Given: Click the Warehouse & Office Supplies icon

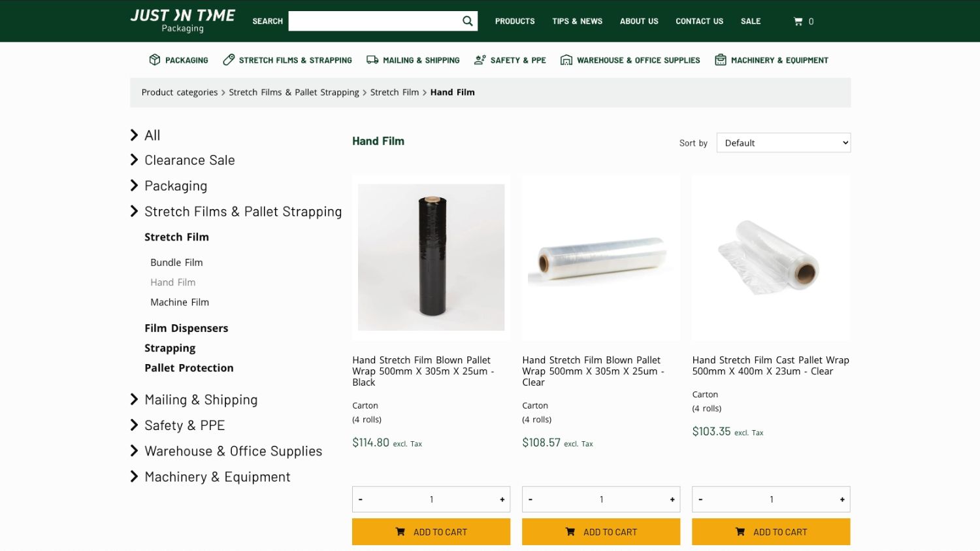Looking at the screenshot, I should pos(566,60).
